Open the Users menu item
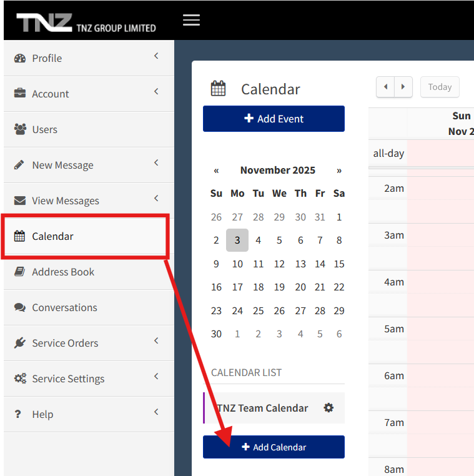Screen dimensions: 474x476 click(89, 129)
